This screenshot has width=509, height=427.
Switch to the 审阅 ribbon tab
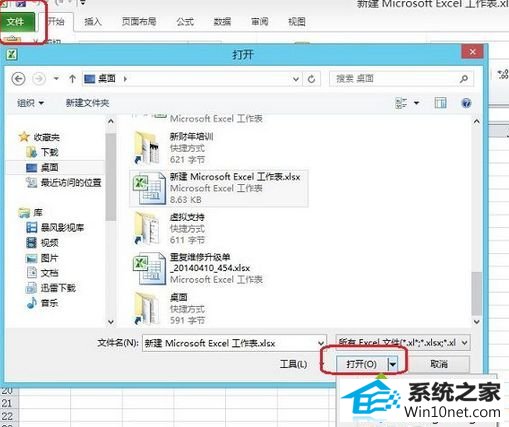point(259,22)
